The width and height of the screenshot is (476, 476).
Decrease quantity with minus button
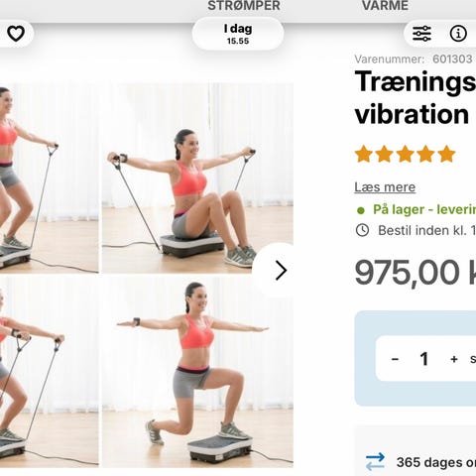click(395, 359)
